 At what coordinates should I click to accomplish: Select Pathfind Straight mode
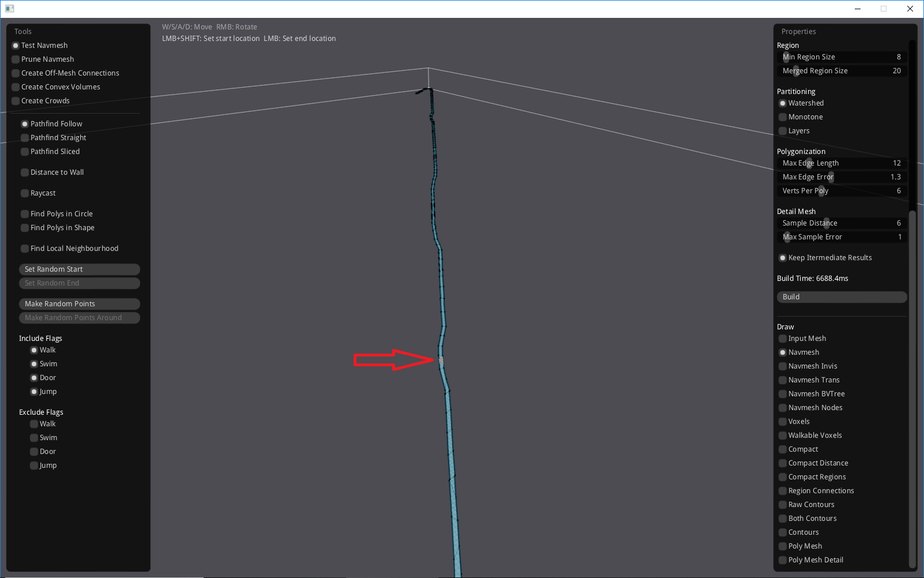25,137
